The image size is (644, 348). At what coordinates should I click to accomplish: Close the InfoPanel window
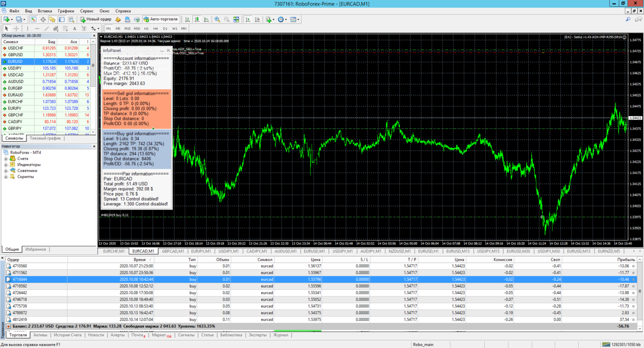coord(168,50)
